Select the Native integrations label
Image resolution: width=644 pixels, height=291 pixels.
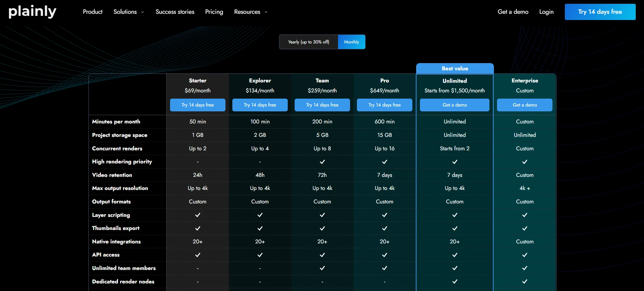(116, 241)
